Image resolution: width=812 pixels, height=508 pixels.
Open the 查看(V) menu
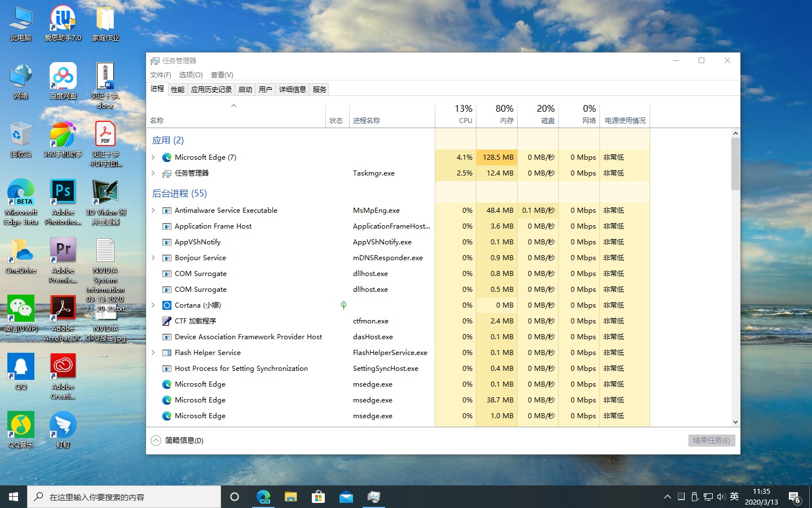point(222,75)
